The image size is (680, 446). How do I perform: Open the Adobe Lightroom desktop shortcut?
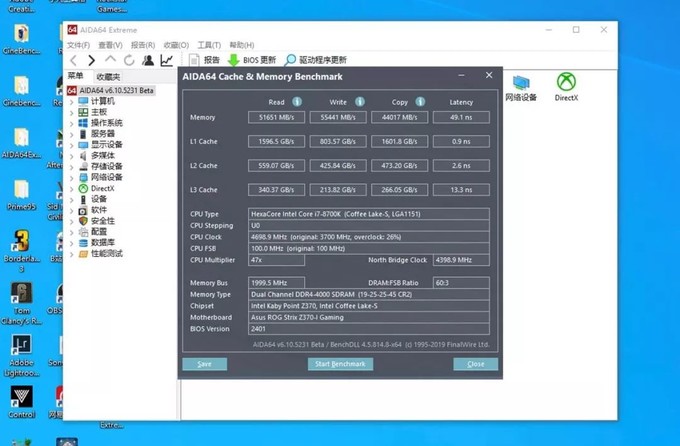21,355
